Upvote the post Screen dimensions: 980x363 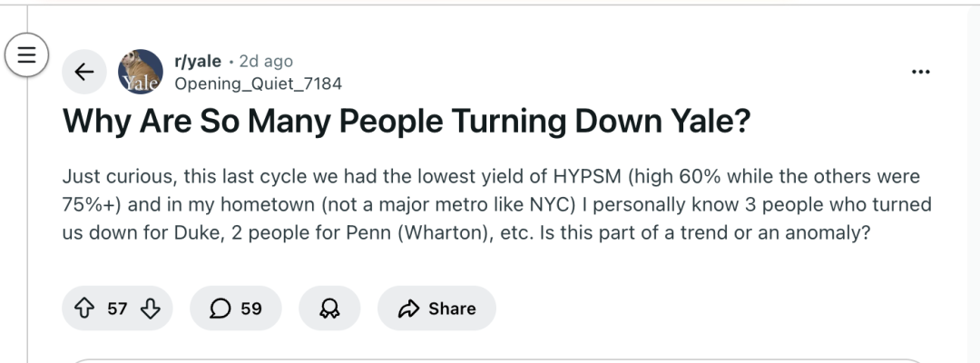pyautogui.click(x=85, y=309)
